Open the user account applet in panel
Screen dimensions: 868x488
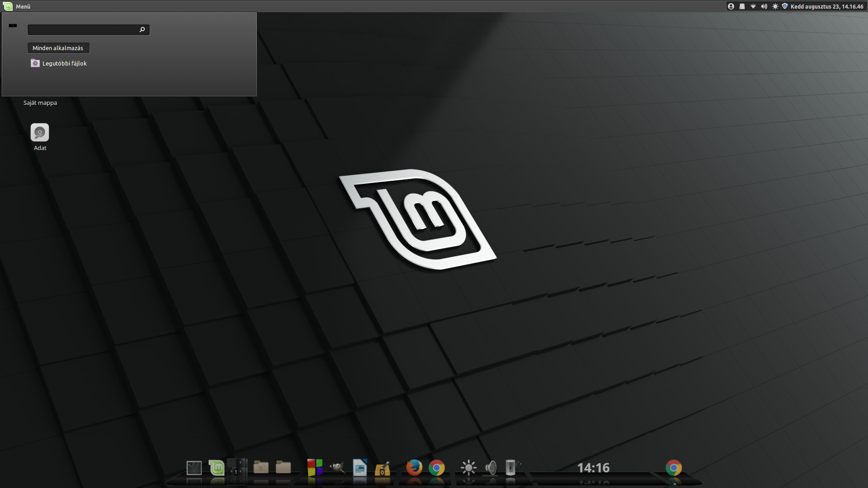point(731,6)
